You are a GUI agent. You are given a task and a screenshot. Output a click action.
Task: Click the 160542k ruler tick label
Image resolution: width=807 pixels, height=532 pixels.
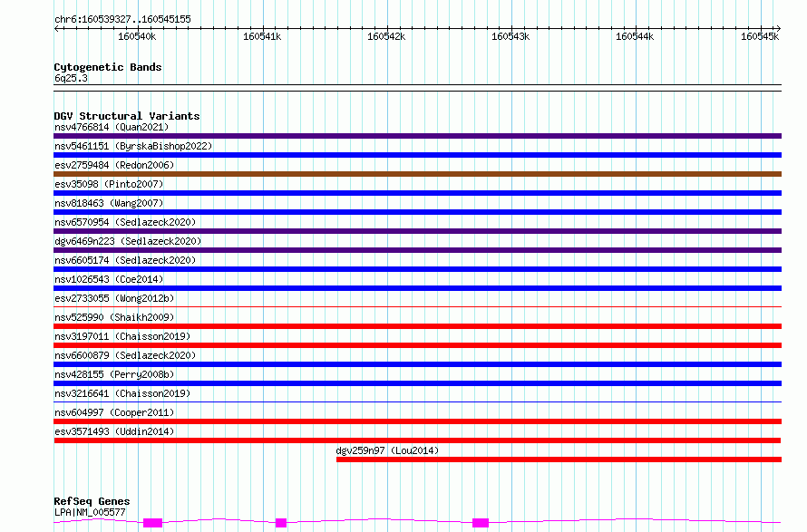(386, 36)
